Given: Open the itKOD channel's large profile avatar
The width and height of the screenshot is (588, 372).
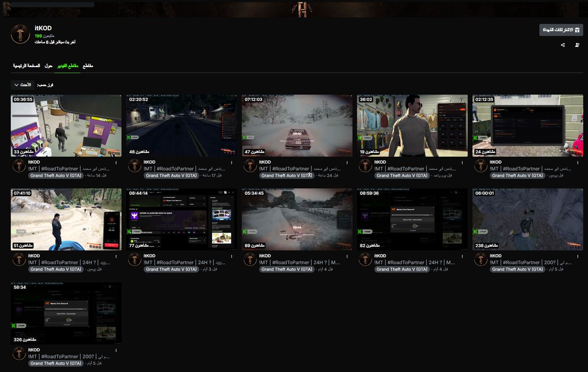Looking at the screenshot, I should (x=21, y=34).
